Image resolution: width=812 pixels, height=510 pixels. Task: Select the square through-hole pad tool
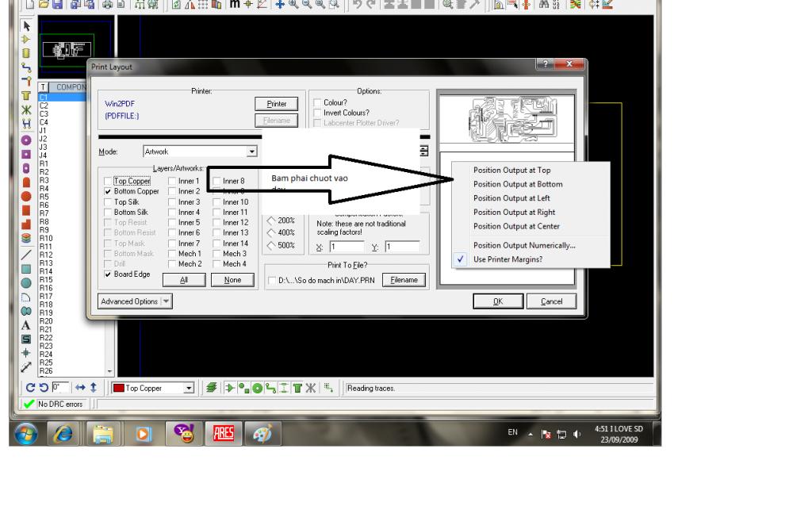point(26,155)
